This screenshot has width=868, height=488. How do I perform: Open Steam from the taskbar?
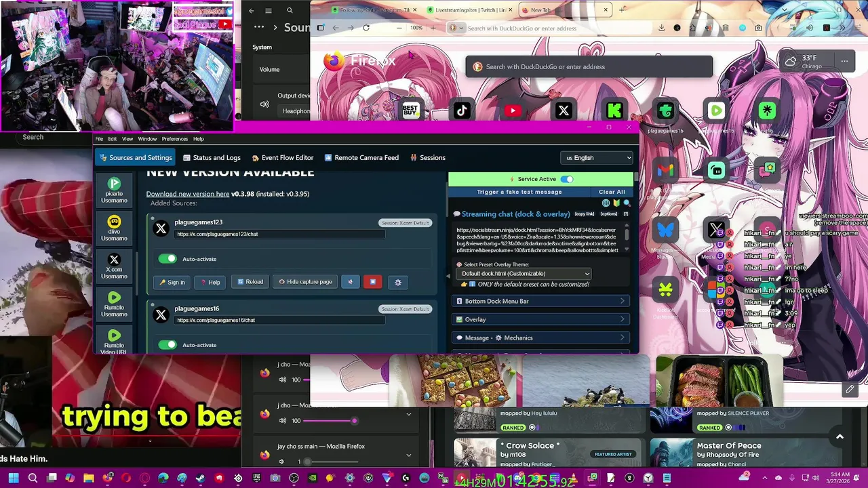(200, 479)
